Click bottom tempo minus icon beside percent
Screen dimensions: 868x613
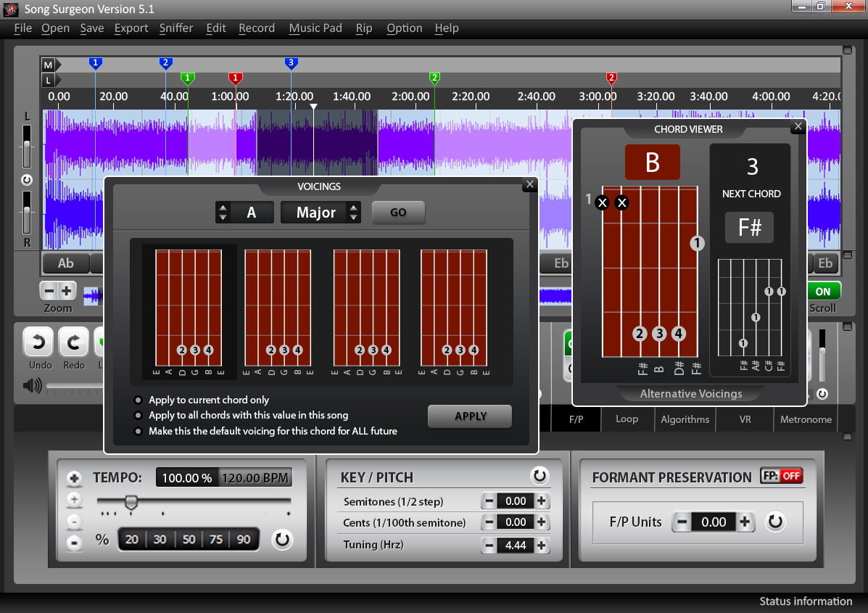pos(74,542)
